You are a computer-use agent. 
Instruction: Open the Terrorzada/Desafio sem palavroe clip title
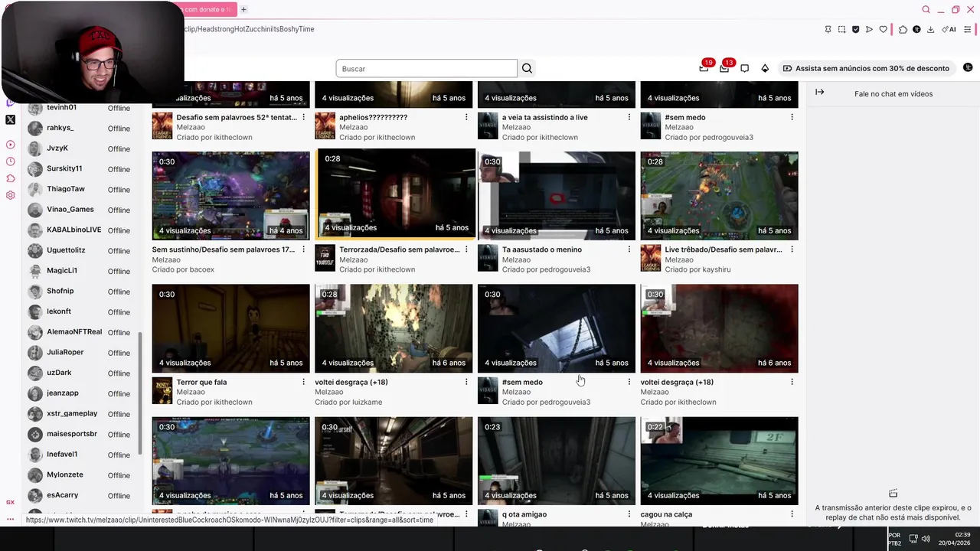coord(399,249)
